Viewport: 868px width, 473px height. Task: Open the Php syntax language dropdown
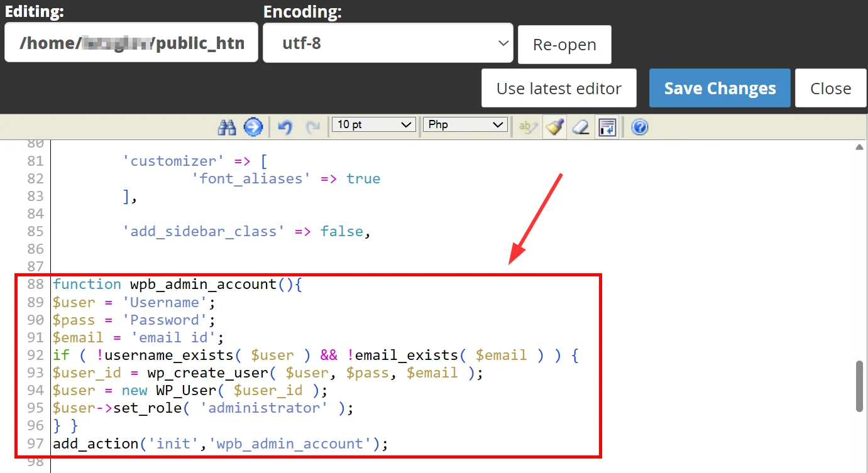click(465, 125)
